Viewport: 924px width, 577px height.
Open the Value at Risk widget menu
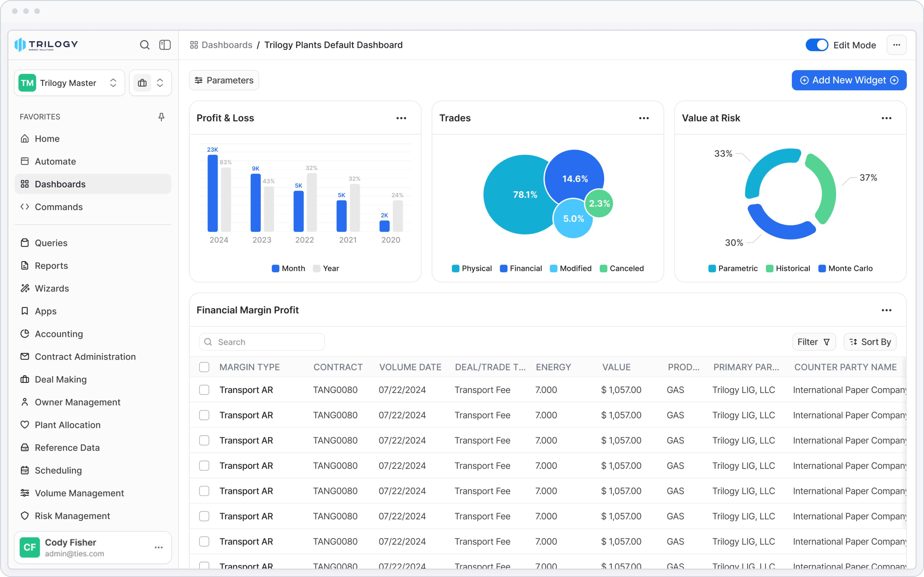(x=886, y=118)
